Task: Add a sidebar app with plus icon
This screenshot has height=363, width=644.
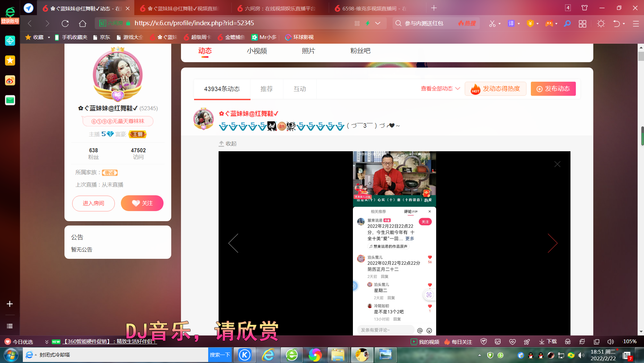Action: click(10, 304)
